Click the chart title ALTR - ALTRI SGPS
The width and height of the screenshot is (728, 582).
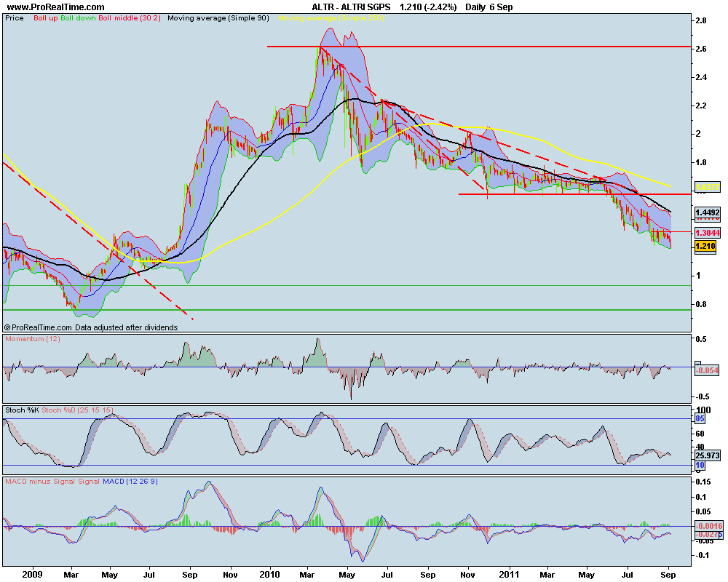351,7
